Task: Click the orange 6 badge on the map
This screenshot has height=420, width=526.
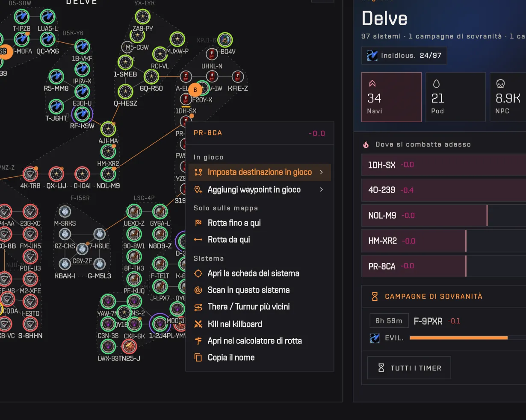Action: click(195, 90)
